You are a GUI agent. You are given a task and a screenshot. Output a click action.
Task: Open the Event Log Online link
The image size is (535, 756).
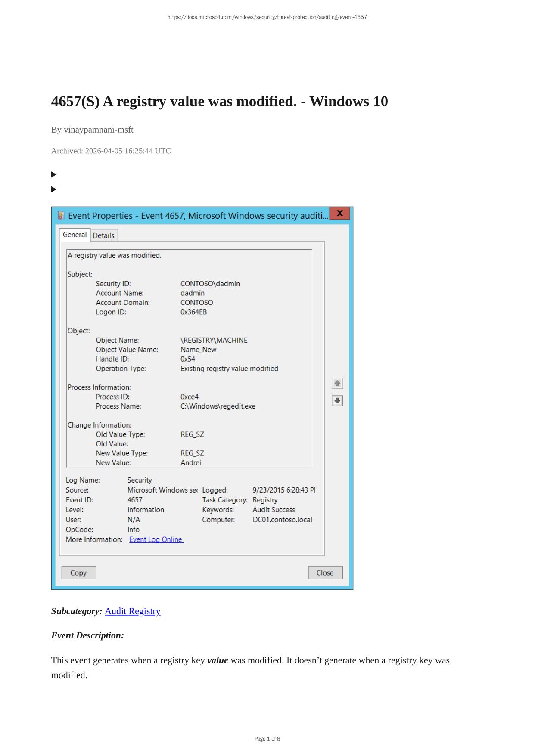click(x=156, y=539)
